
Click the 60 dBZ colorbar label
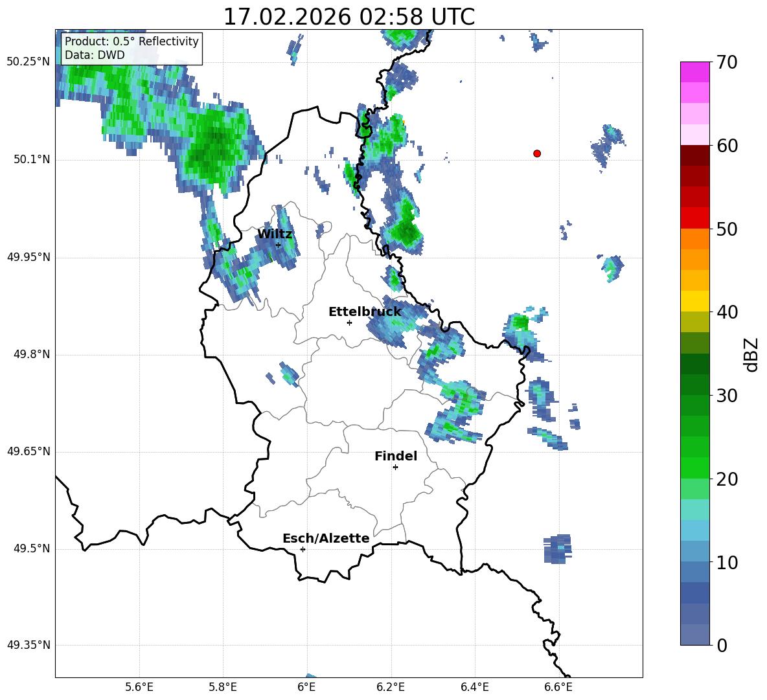tap(727, 146)
